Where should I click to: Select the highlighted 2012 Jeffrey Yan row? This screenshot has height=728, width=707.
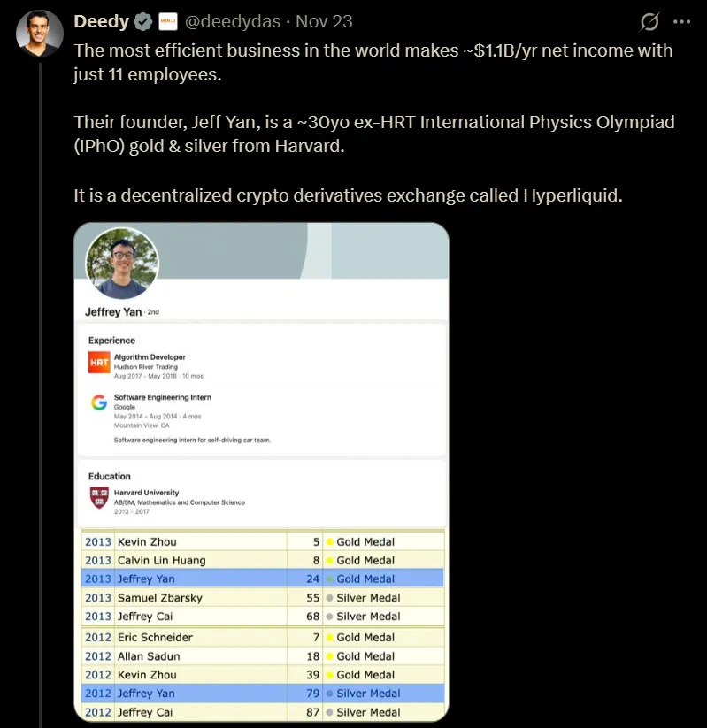point(221,693)
